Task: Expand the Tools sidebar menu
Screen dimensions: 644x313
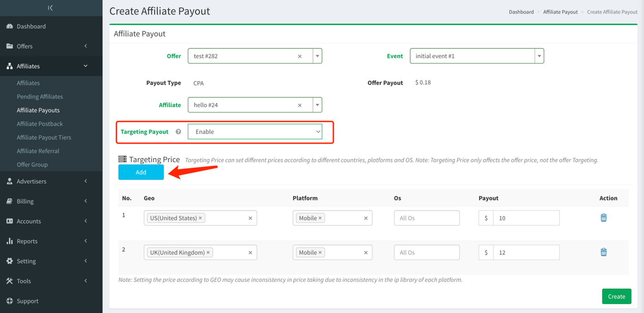Action: click(x=86, y=281)
